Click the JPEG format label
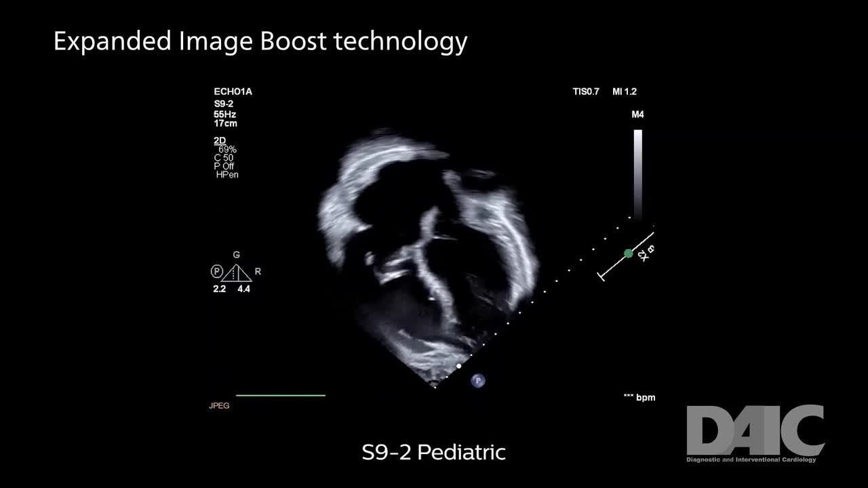 coord(219,406)
